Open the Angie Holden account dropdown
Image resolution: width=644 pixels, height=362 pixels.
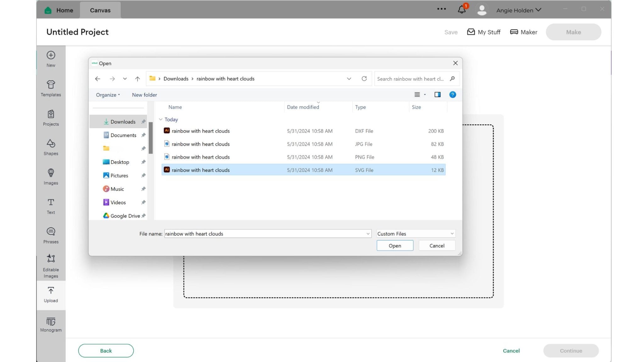[519, 10]
